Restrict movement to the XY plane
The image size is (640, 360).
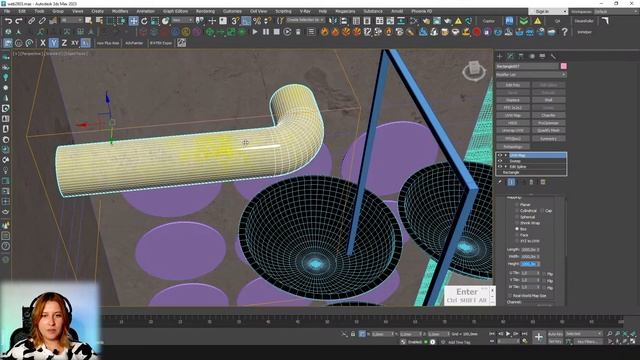click(75, 43)
